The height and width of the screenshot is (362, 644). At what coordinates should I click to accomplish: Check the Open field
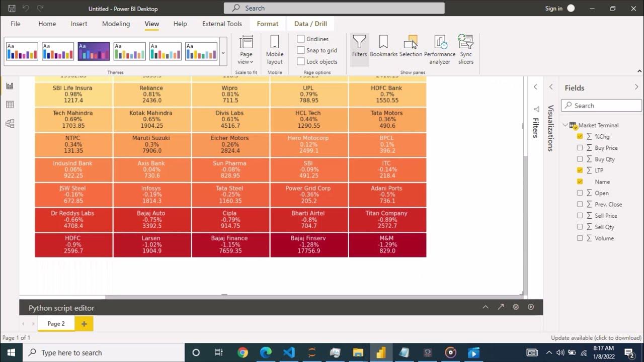[580, 193]
